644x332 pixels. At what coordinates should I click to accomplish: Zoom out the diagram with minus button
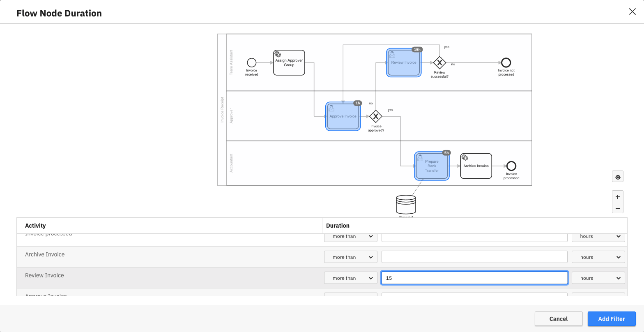[617, 208]
